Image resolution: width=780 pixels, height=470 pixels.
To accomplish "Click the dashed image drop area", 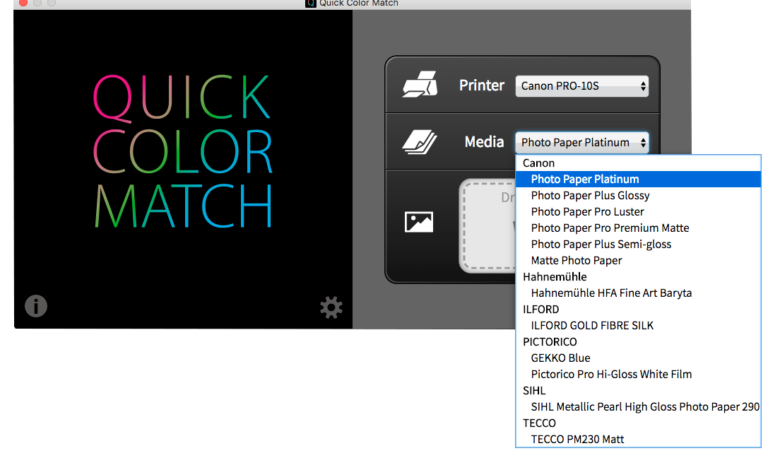I will coord(488,226).
